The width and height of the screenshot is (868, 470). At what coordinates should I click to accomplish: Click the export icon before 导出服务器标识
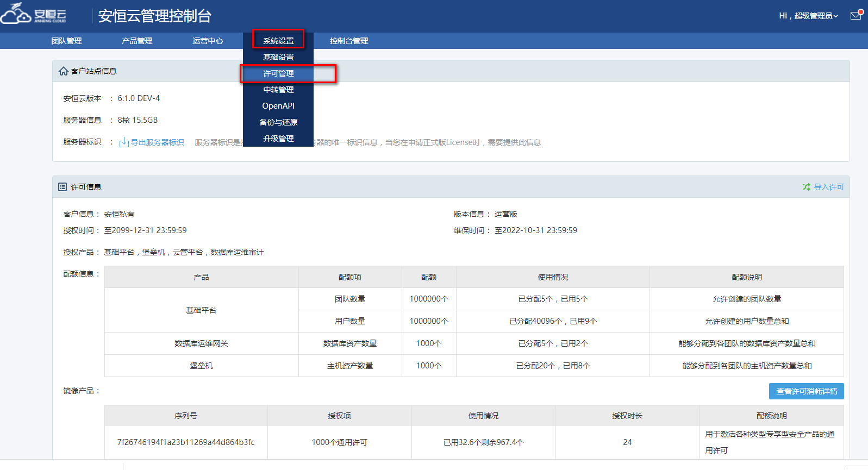124,142
